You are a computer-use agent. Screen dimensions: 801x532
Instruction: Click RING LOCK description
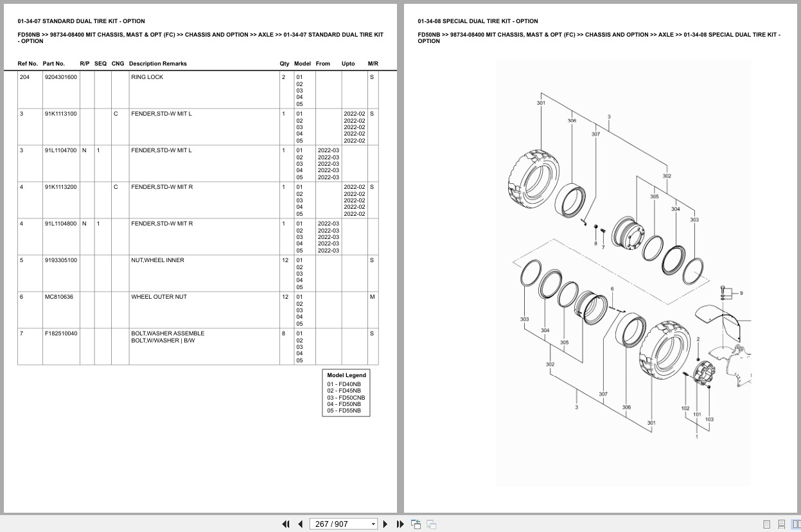(x=147, y=77)
